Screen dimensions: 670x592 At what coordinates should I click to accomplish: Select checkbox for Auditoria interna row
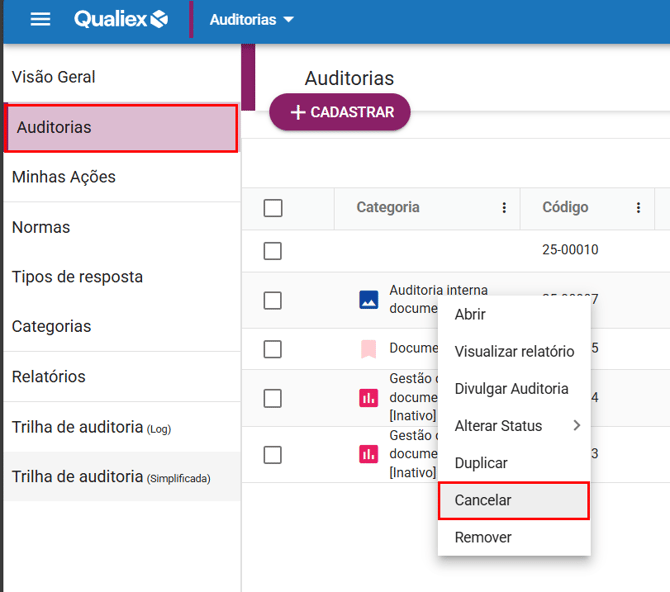[273, 300]
